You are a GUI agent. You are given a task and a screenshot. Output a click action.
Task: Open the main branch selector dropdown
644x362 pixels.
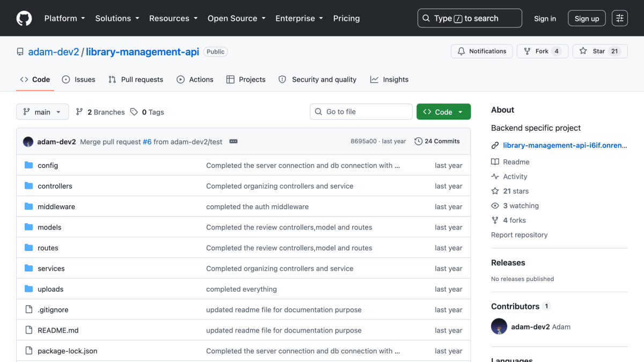tap(42, 112)
